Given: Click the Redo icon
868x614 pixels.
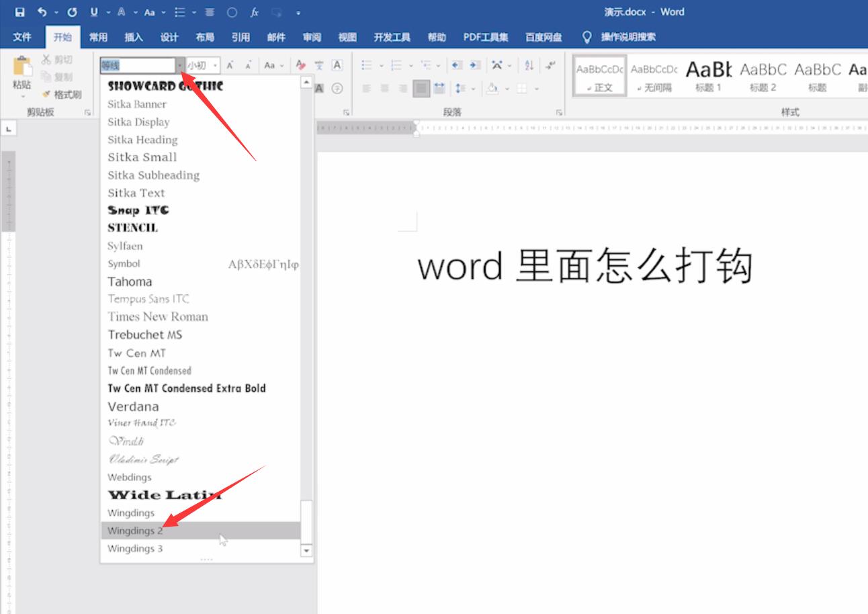Looking at the screenshot, I should point(72,12).
